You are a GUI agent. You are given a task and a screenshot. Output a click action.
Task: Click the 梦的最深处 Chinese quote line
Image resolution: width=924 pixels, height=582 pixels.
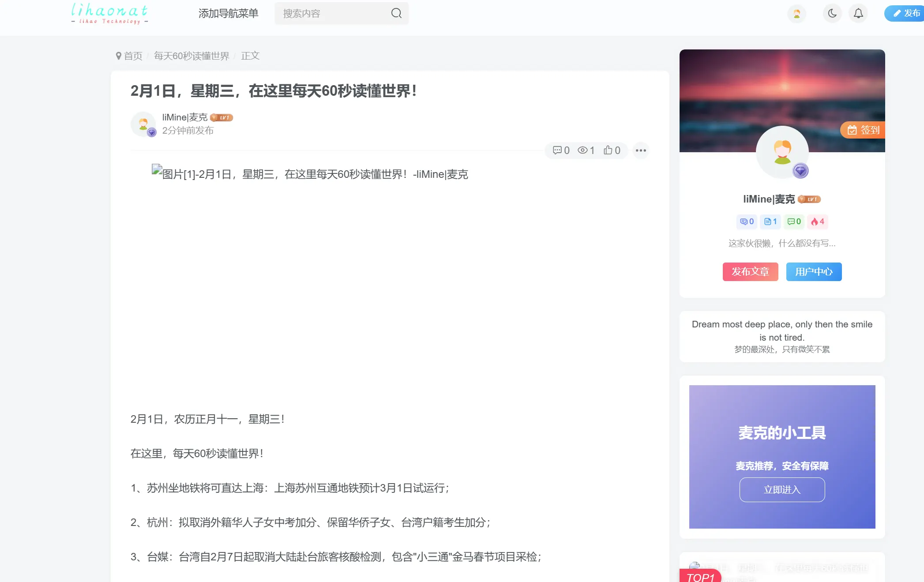[782, 349]
